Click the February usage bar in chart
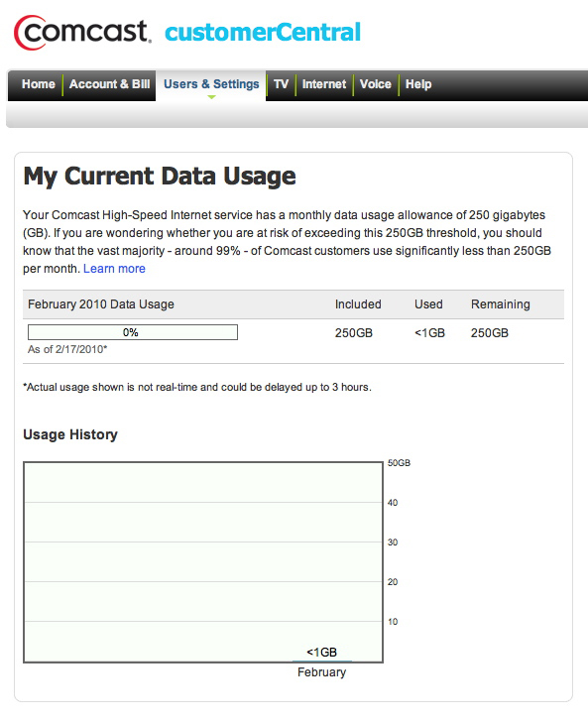The height and width of the screenshot is (723, 588). [x=322, y=662]
